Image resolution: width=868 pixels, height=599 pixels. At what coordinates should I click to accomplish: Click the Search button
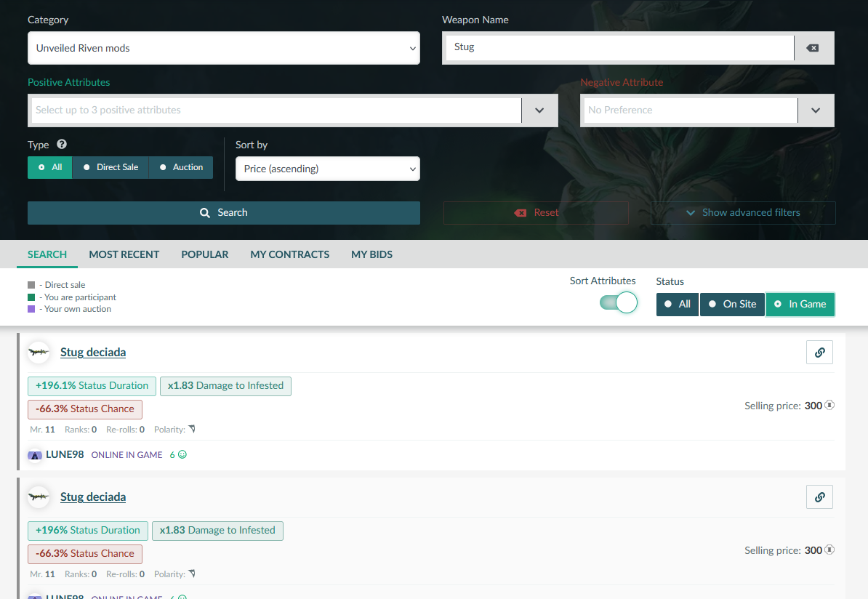(224, 212)
